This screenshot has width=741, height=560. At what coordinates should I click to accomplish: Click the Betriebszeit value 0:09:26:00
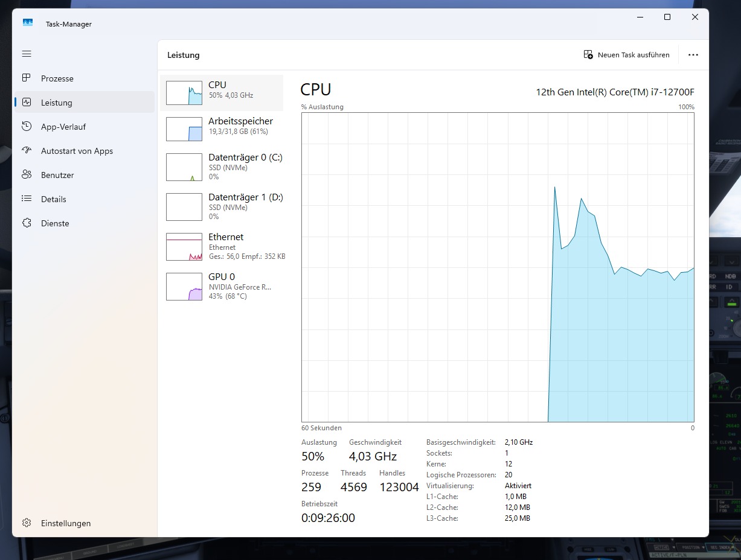[329, 518]
